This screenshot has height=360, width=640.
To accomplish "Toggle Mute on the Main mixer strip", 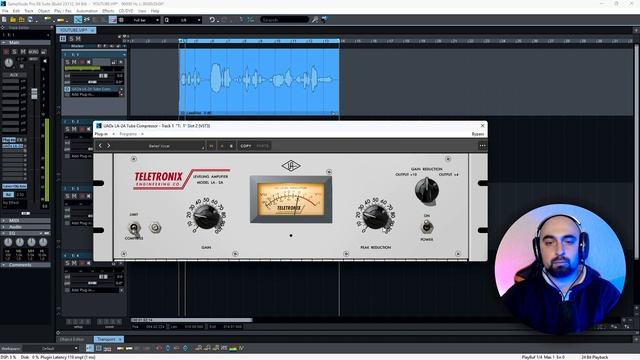I will 23,52.
